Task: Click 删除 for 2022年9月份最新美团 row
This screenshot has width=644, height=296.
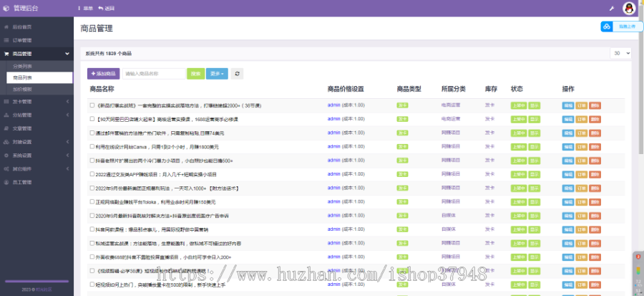Action: click(x=595, y=188)
